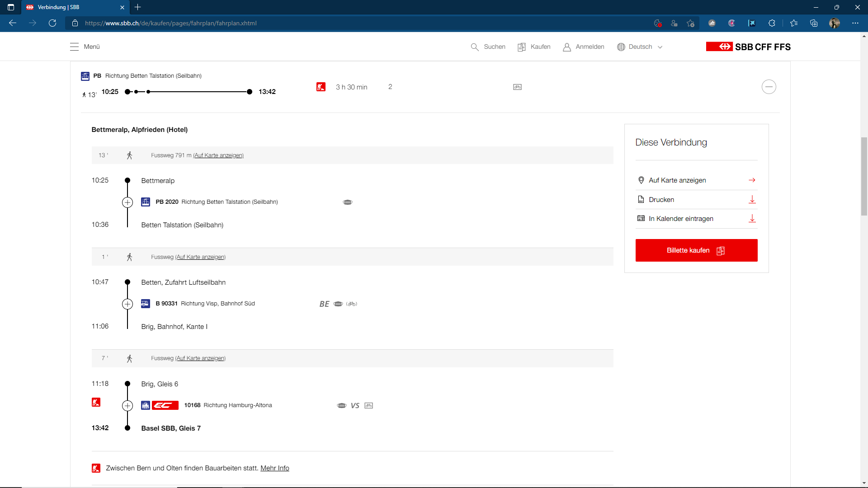Click the red Billette kaufen button
Image resolution: width=868 pixels, height=488 pixels.
pyautogui.click(x=696, y=250)
